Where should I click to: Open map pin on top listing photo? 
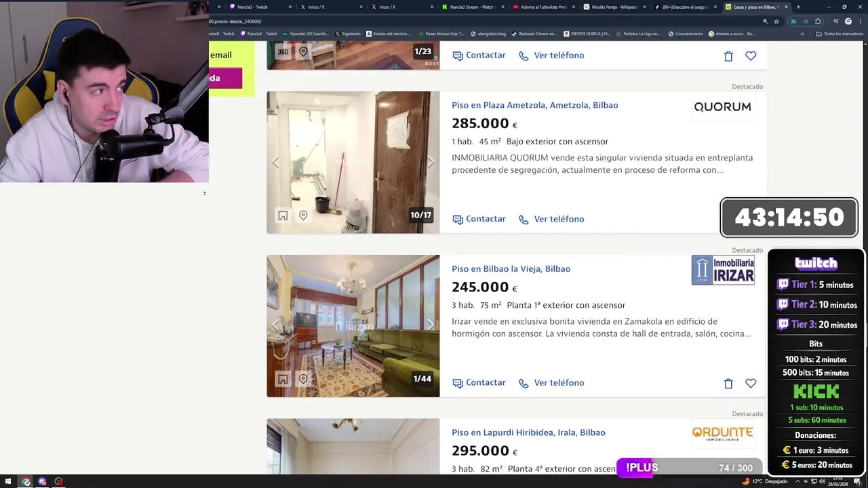pyautogui.click(x=303, y=52)
